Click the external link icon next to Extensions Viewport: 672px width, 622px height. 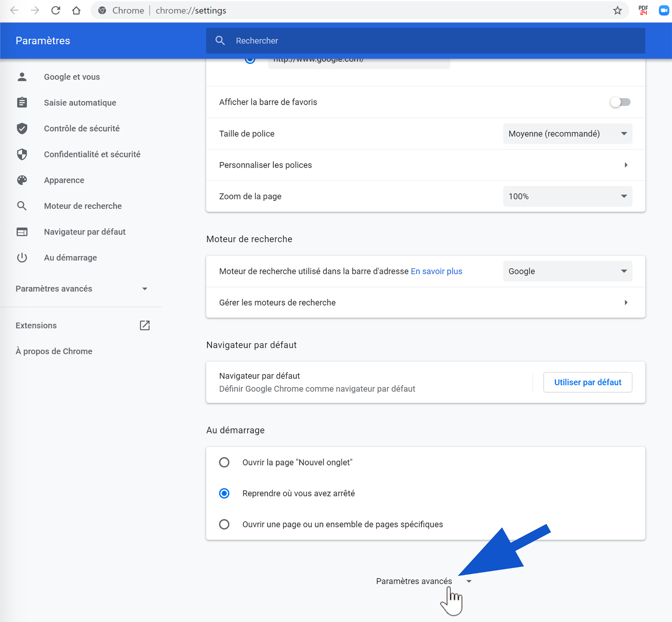tap(145, 325)
